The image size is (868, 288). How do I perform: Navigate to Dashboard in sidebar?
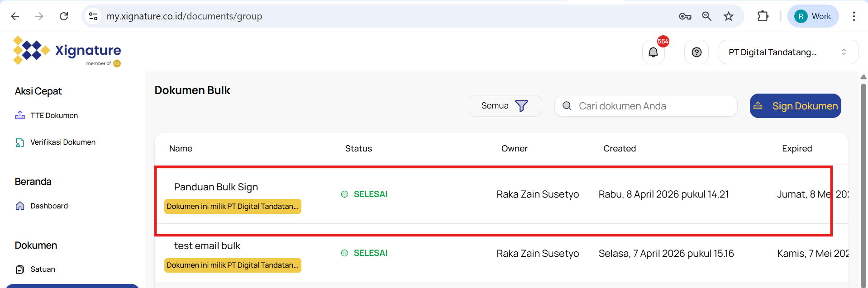[49, 206]
